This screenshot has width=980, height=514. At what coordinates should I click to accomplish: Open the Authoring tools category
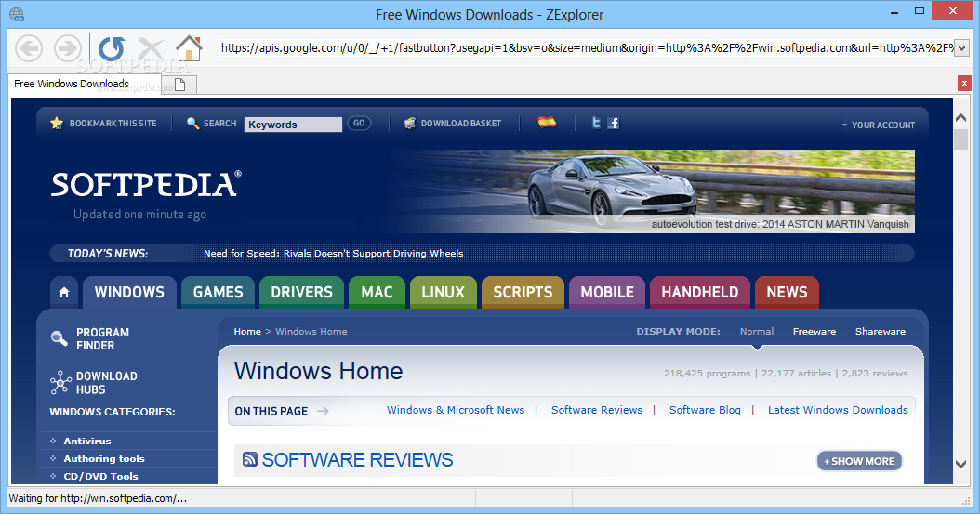tap(104, 458)
